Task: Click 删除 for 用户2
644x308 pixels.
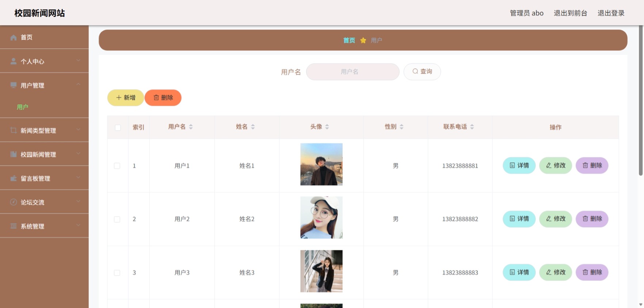Action: (592, 219)
